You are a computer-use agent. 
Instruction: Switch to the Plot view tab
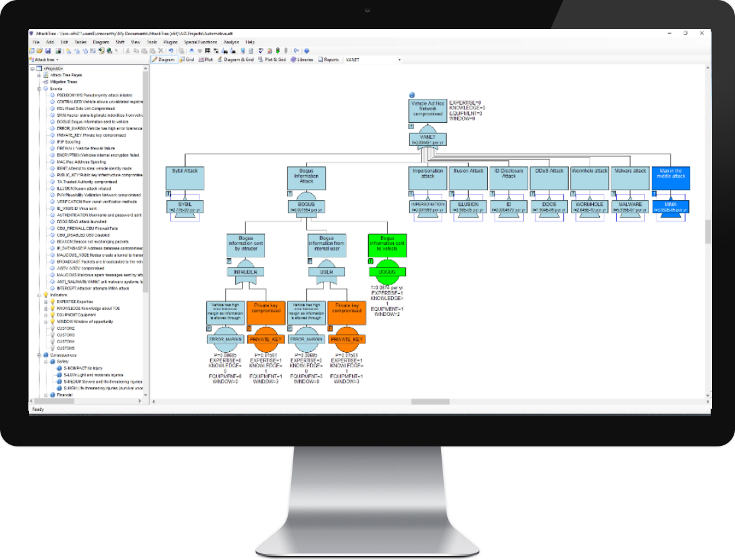[205, 59]
